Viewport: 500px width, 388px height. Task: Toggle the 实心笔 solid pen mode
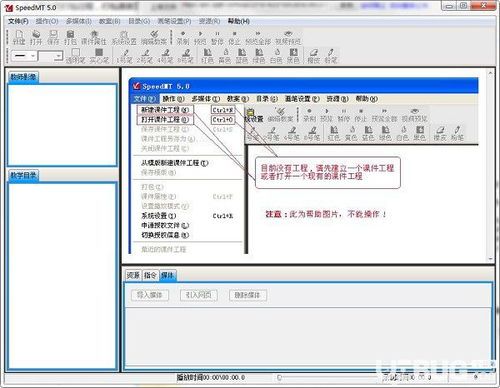pos(99,56)
